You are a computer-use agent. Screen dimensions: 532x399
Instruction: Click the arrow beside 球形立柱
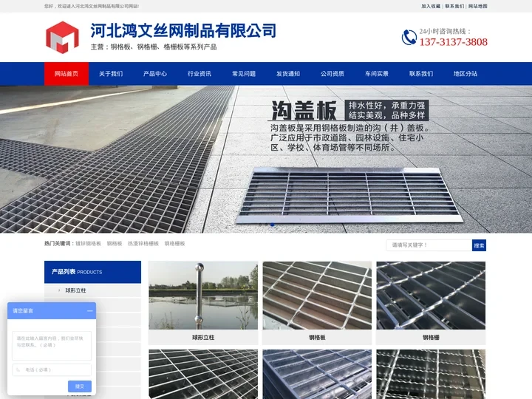click(x=59, y=290)
